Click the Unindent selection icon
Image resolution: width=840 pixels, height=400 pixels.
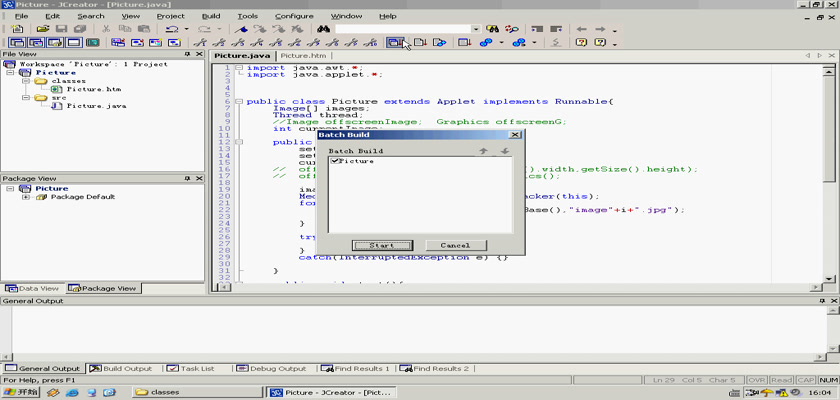(556, 29)
